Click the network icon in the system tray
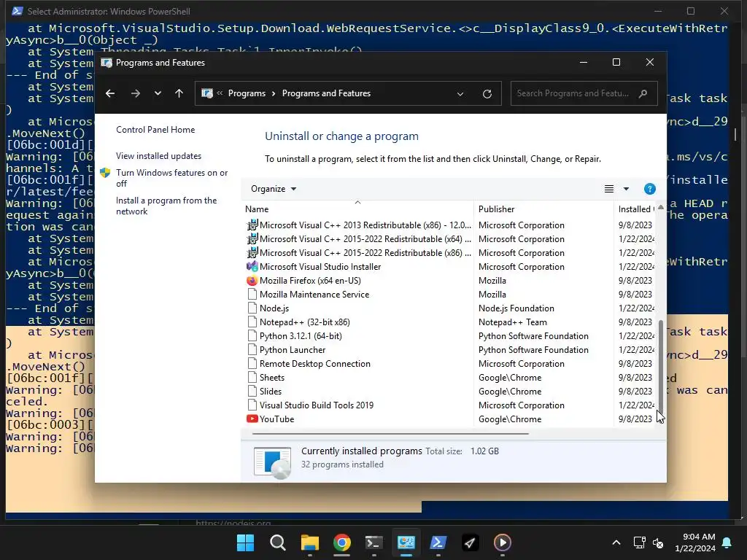The height and width of the screenshot is (560, 747). [x=639, y=542]
